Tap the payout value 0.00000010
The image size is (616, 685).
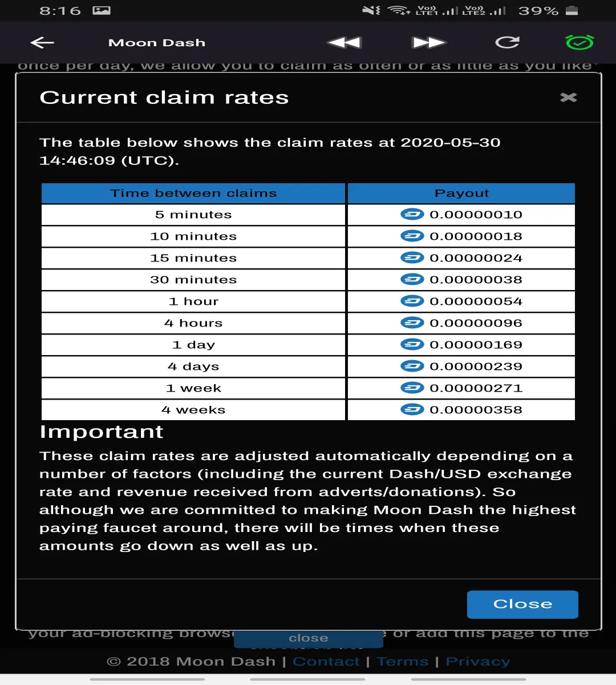pos(476,215)
